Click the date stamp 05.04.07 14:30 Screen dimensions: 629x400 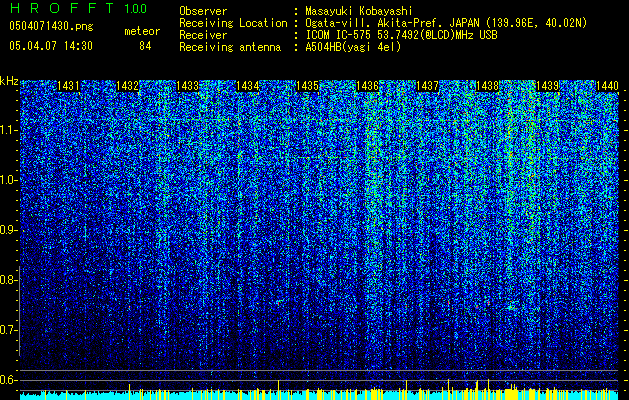coord(51,46)
